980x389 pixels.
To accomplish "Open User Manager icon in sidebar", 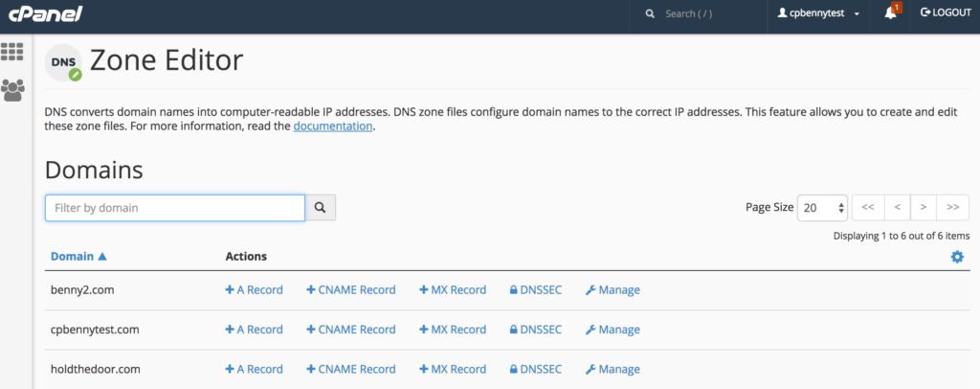I will pos(12,90).
